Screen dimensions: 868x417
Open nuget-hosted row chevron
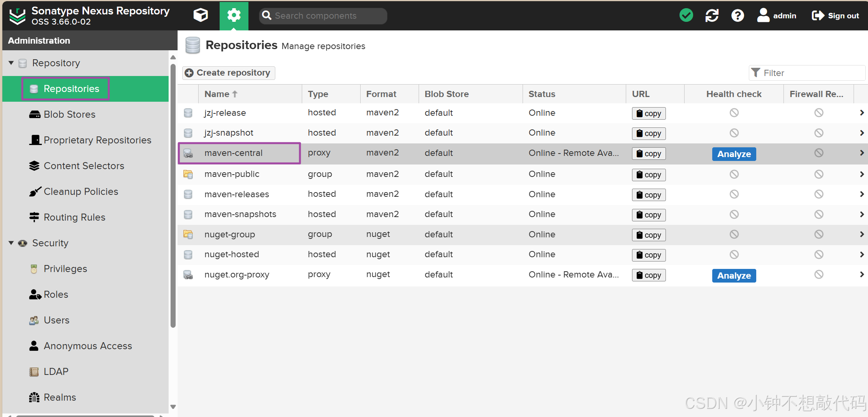[862, 254]
